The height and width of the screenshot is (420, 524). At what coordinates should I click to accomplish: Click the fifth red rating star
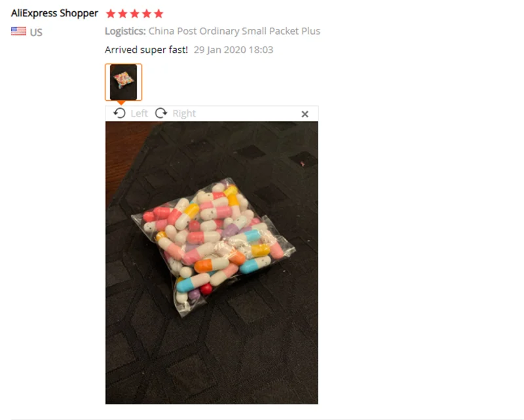(159, 14)
